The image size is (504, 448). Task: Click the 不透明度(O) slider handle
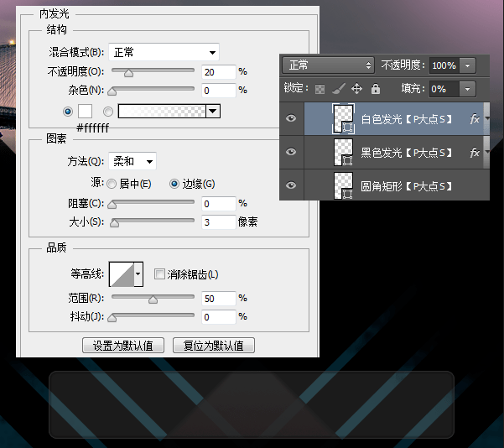coord(128,73)
